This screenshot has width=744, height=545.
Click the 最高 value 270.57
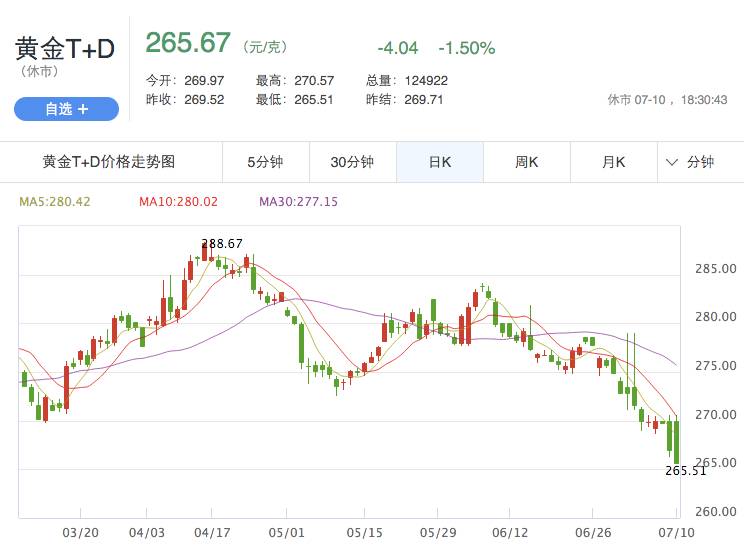point(314,81)
